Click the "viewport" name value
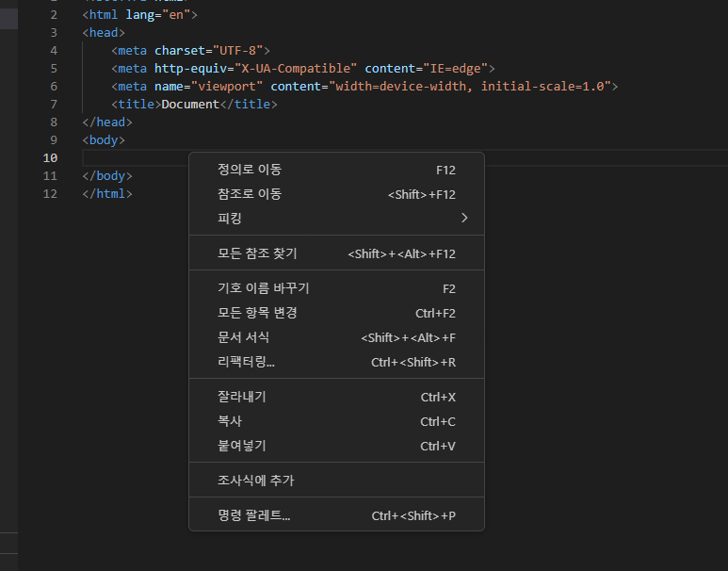Viewport: 728px width, 571px height. click(x=227, y=87)
